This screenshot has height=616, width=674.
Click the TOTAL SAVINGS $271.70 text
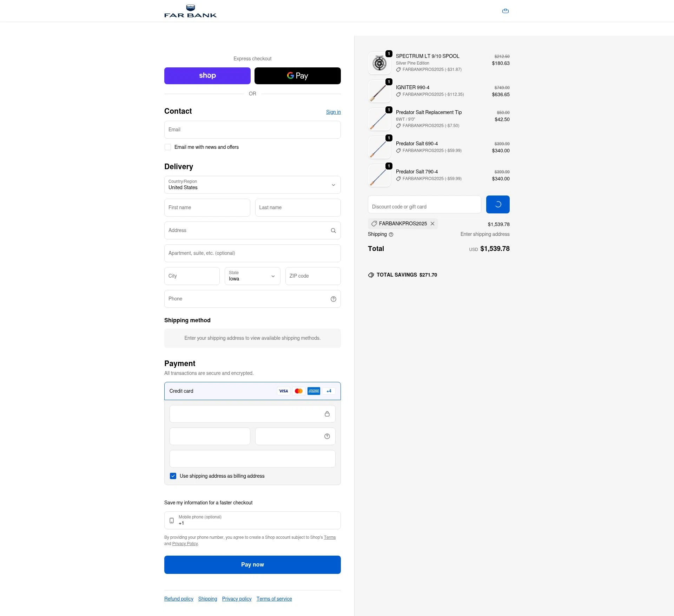click(407, 275)
